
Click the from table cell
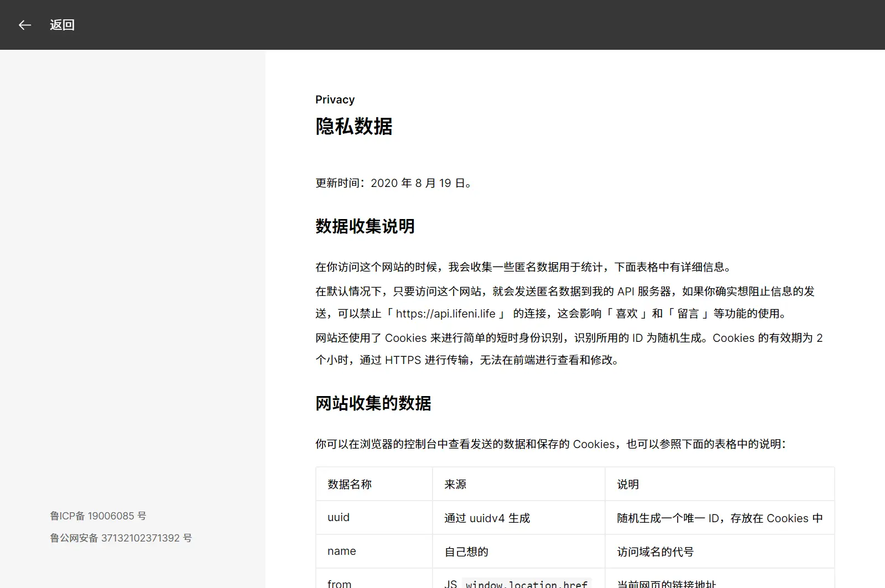click(x=339, y=582)
